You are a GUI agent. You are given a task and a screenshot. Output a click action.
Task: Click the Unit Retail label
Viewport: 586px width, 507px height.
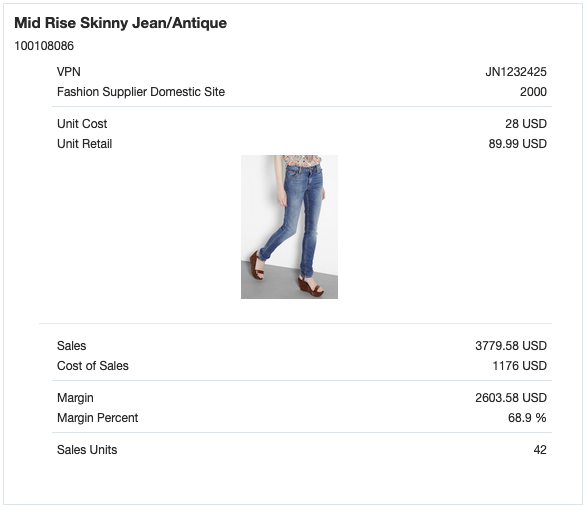84,144
